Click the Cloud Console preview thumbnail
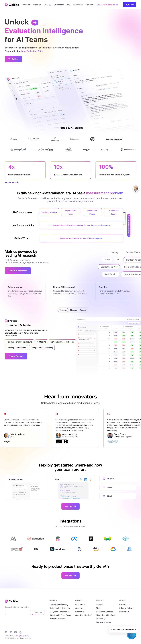 26,491
